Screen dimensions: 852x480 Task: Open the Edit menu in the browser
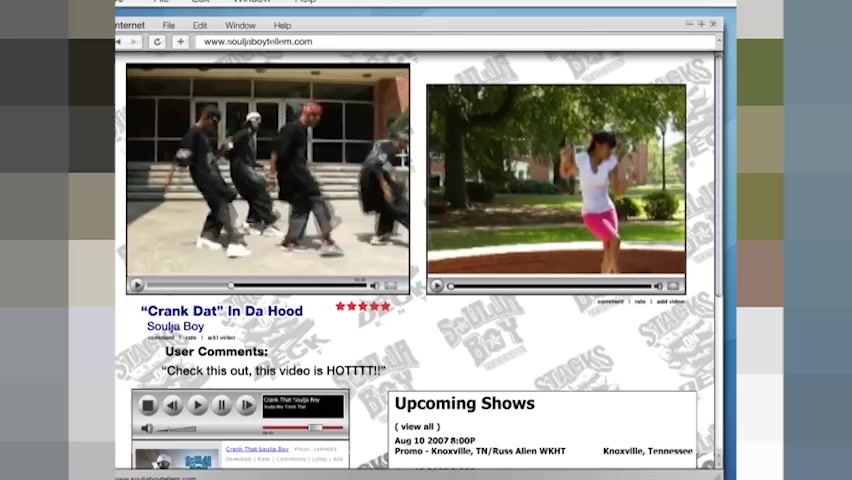tap(199, 26)
